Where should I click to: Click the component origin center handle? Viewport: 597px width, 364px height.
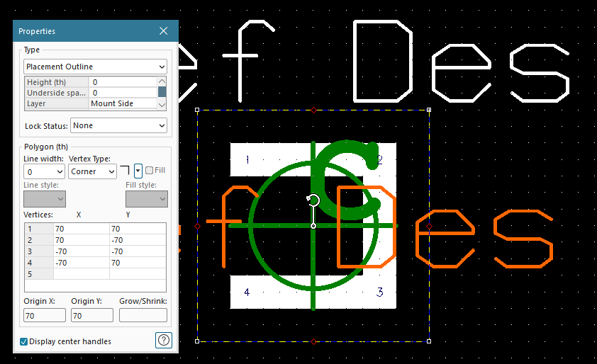point(313,226)
